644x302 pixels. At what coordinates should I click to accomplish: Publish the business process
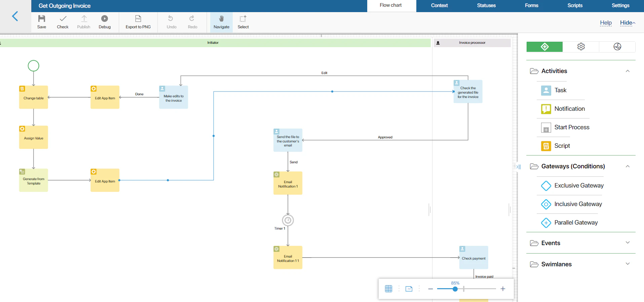tap(84, 22)
